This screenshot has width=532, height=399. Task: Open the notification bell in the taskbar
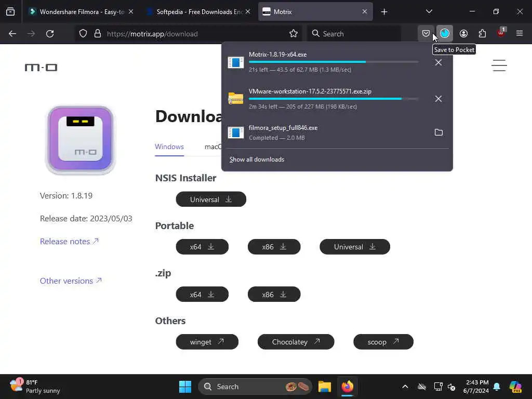point(497,387)
